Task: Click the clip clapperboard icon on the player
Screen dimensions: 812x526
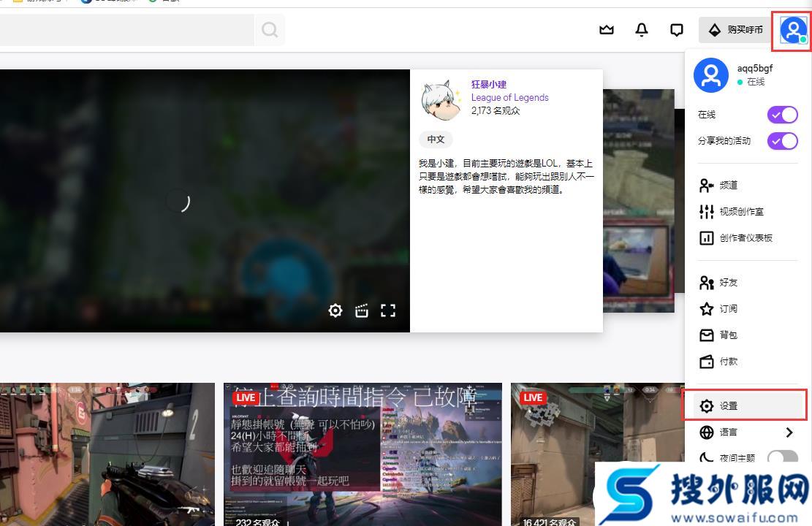Action: click(361, 310)
